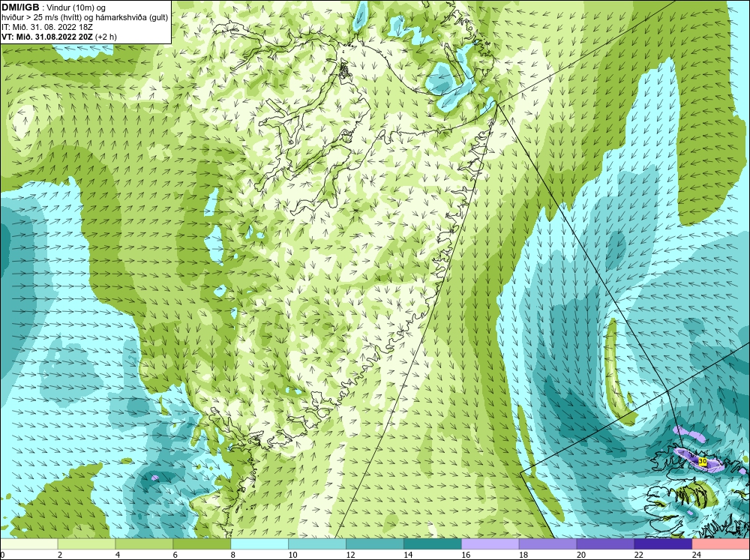Click the 2–4 m/s light green legend swatch
The height and width of the screenshot is (560, 750).
[x=86, y=544]
